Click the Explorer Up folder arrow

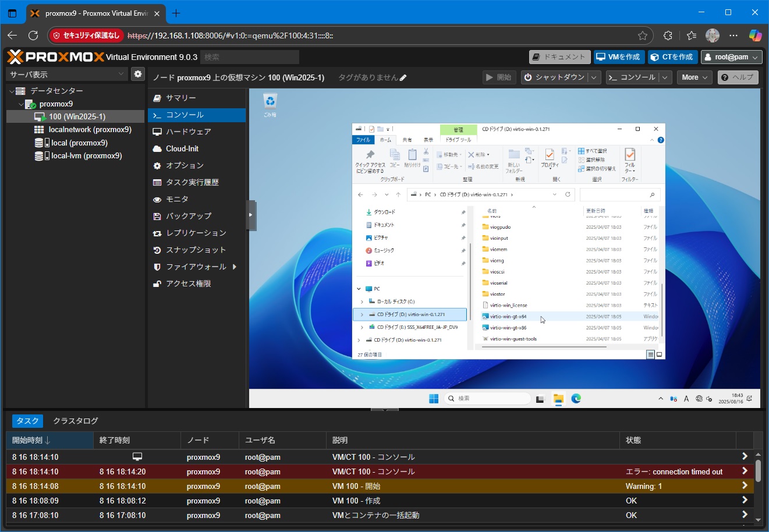[x=398, y=194]
